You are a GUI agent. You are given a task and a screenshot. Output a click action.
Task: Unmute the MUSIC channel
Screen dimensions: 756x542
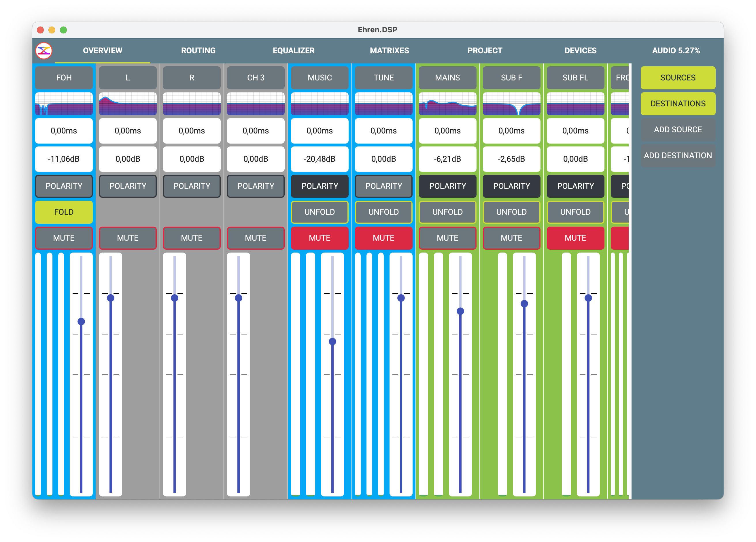pyautogui.click(x=319, y=238)
